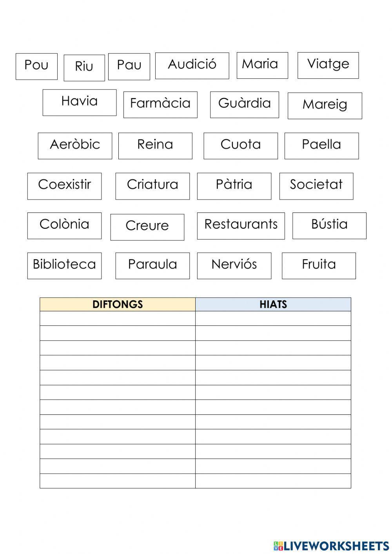Choose the 'Fruita' word card
The height and width of the screenshot is (554, 392).
coord(318,265)
